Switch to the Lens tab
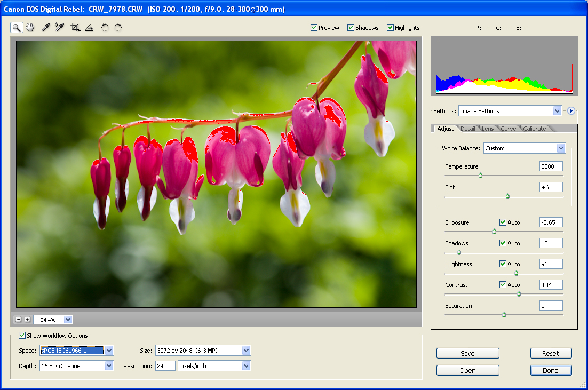 [488, 129]
